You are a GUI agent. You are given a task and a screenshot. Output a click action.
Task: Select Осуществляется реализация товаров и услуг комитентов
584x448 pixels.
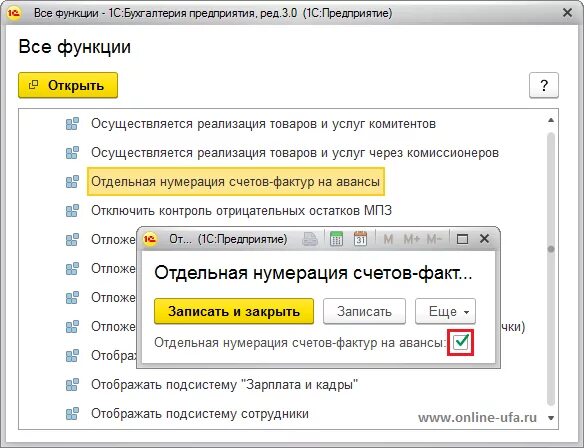(x=263, y=124)
